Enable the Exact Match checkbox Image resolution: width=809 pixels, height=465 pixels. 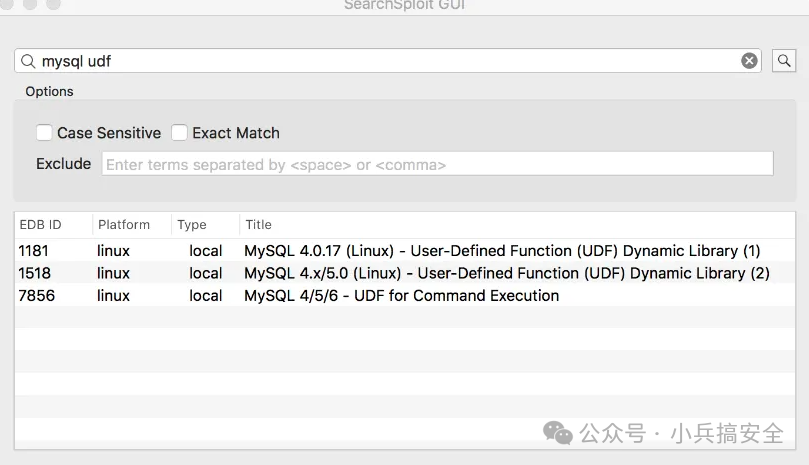180,133
